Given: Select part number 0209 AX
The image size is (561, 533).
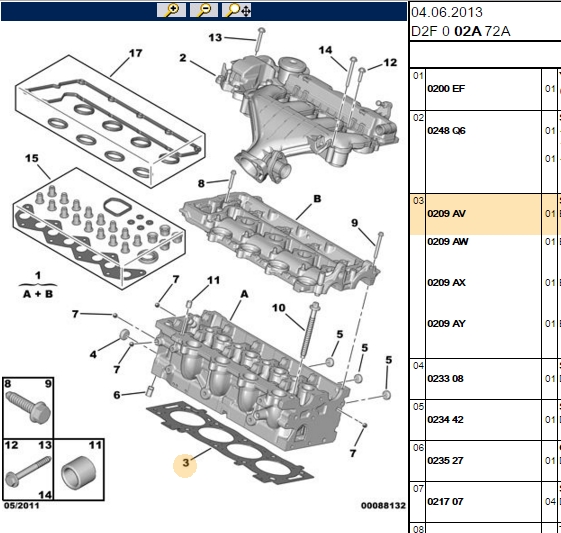Looking at the screenshot, I should 446,283.
